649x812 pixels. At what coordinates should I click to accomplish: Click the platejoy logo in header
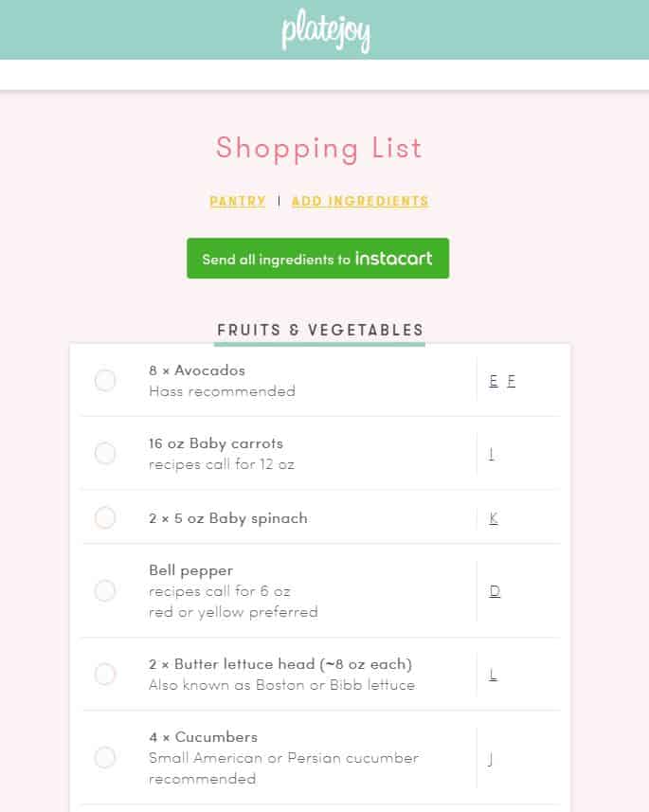(326, 30)
